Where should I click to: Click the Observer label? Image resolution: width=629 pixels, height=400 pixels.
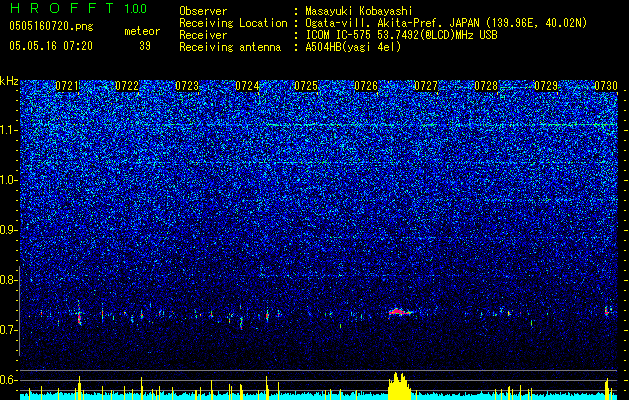203,11
